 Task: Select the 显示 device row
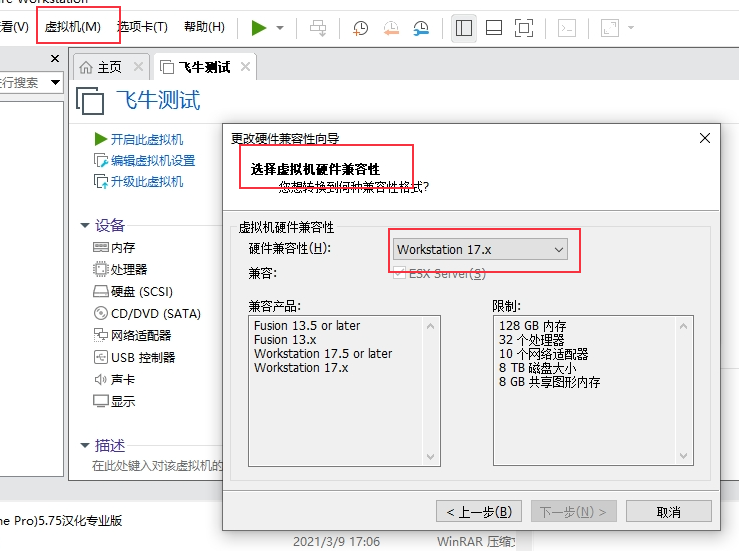(115, 401)
